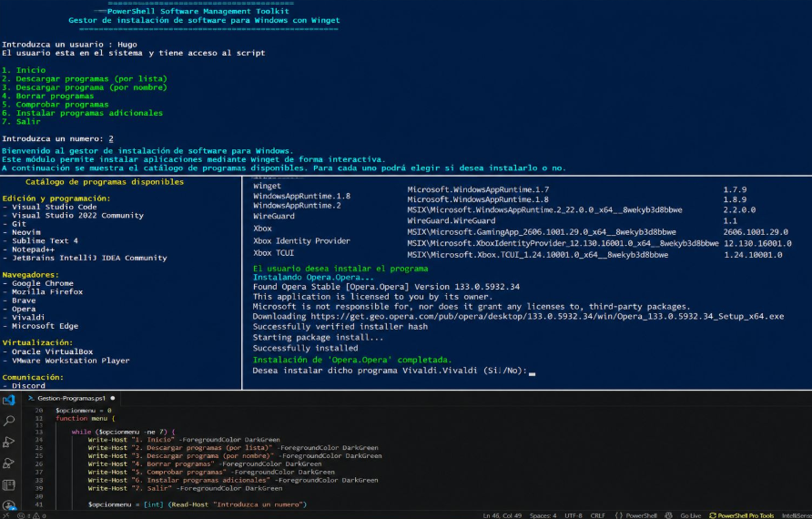Click terminal line '7. Salir'

coord(21,121)
